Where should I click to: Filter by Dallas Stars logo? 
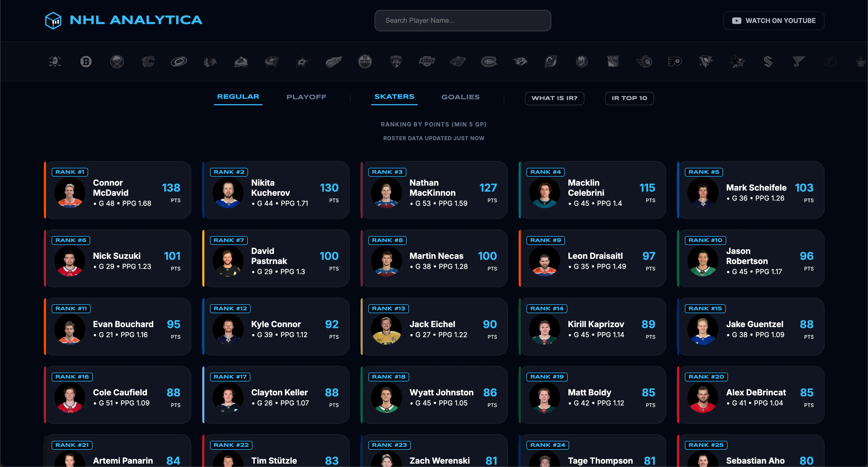point(303,62)
